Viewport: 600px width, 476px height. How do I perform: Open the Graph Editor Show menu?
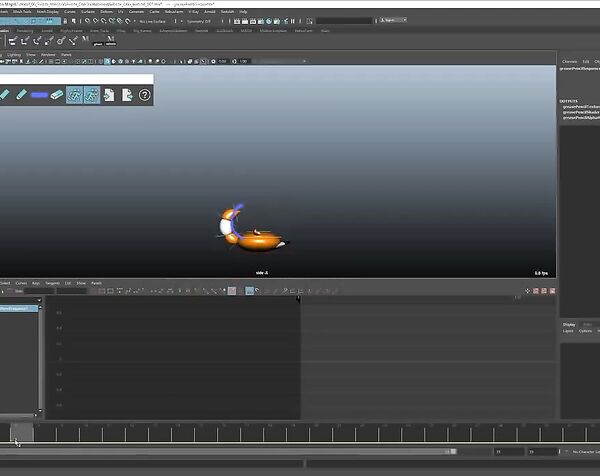point(81,283)
